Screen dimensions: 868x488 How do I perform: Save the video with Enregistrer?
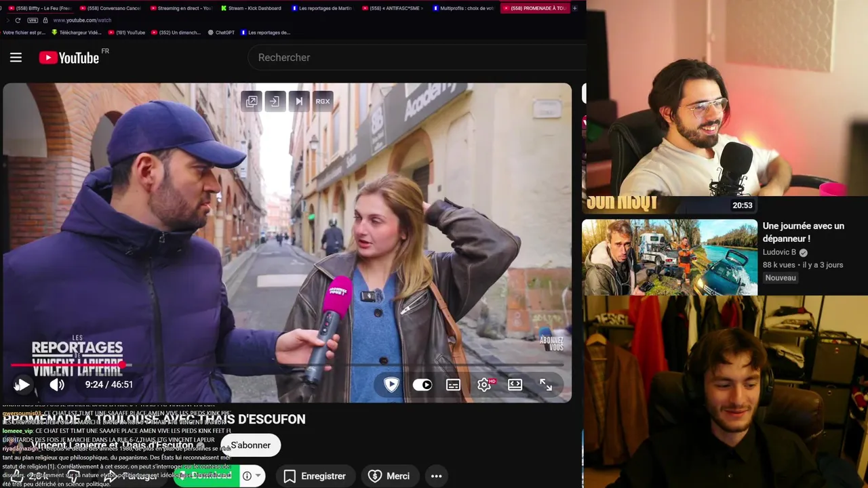click(x=315, y=476)
